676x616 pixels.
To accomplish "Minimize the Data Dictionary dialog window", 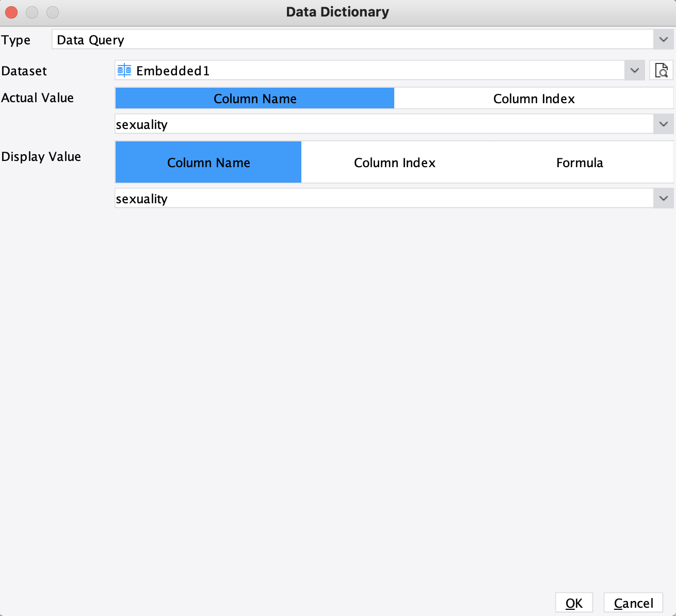I will [x=32, y=12].
